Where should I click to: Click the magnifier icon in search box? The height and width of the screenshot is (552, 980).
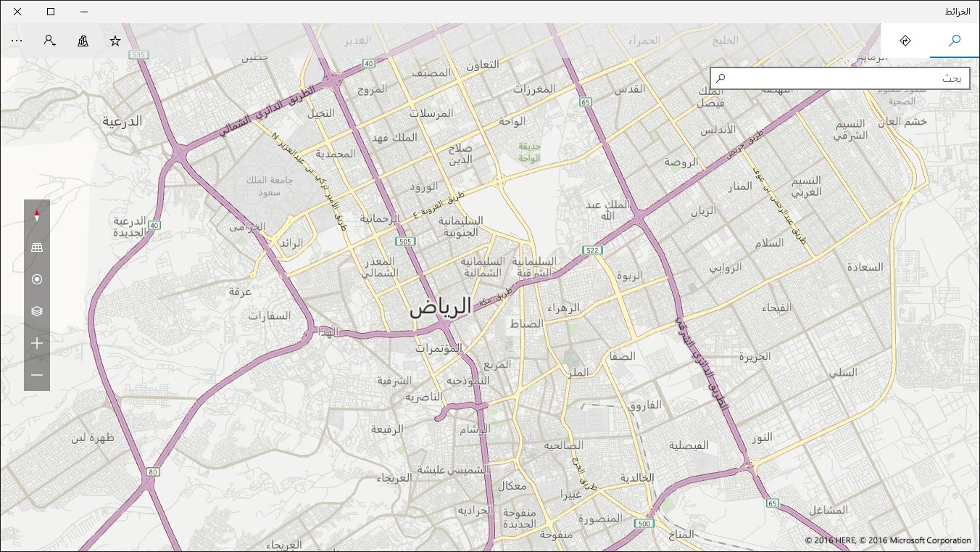721,78
